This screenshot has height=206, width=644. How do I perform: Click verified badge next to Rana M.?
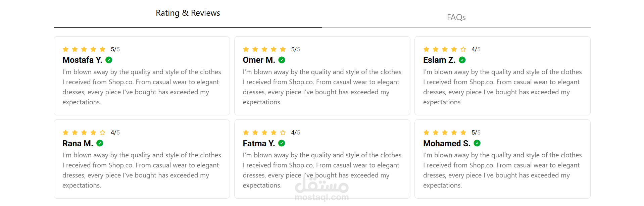100,143
